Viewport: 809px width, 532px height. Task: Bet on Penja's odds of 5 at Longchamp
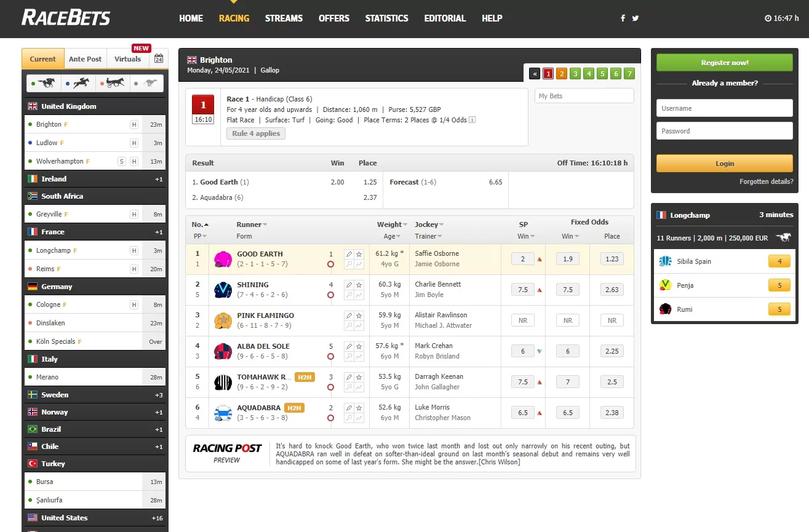click(x=779, y=285)
